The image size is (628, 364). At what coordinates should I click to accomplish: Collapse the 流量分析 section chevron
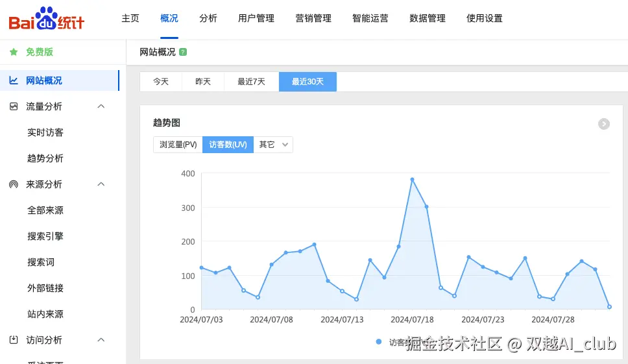[101, 106]
